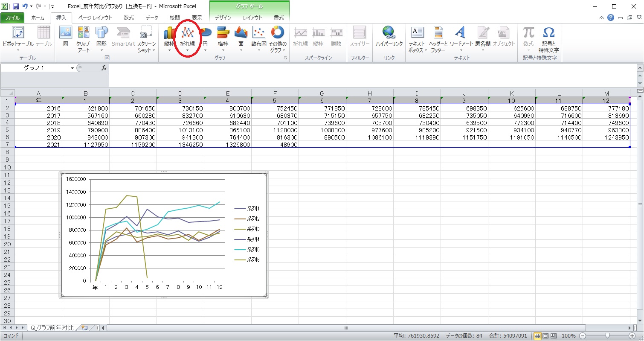Screen dimensions: 644x341
Task: Switch to page break preview
Action: (554, 336)
